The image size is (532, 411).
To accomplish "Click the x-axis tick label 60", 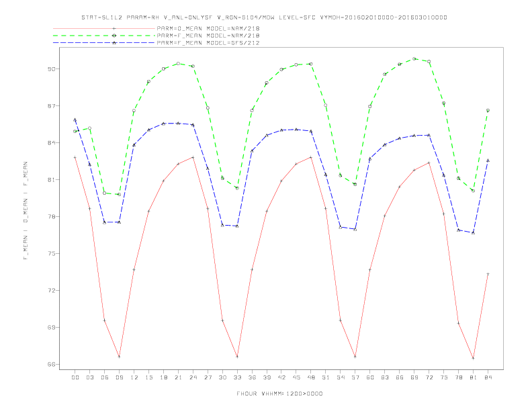I will tap(370, 377).
